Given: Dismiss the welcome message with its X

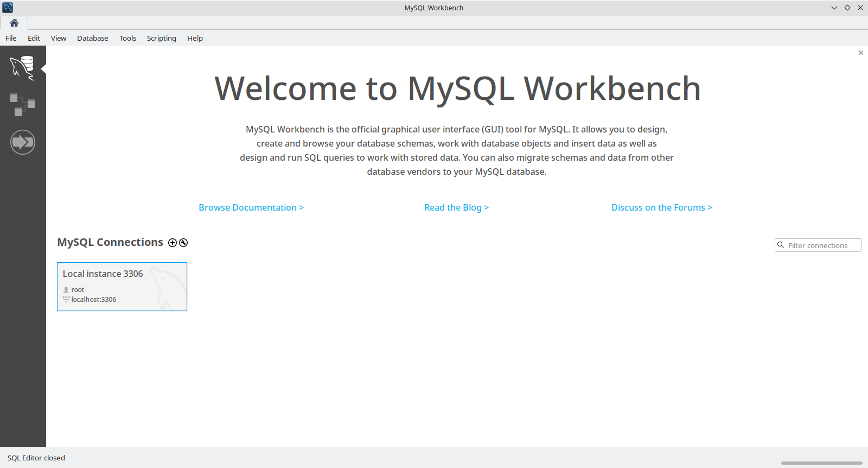Looking at the screenshot, I should click(x=861, y=53).
